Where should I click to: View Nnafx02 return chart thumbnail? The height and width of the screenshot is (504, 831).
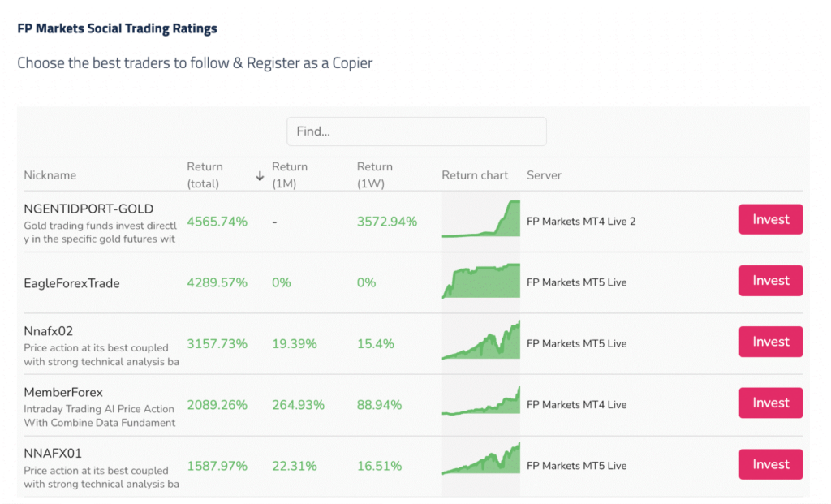point(481,342)
